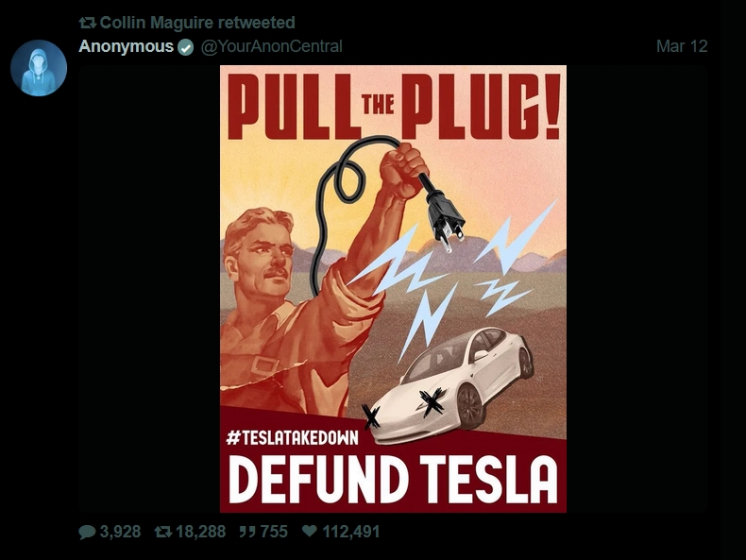This screenshot has height=560, width=746.
Task: Click the #TESLATAKEDOWN hashtag text on the poster
Action: click(293, 437)
